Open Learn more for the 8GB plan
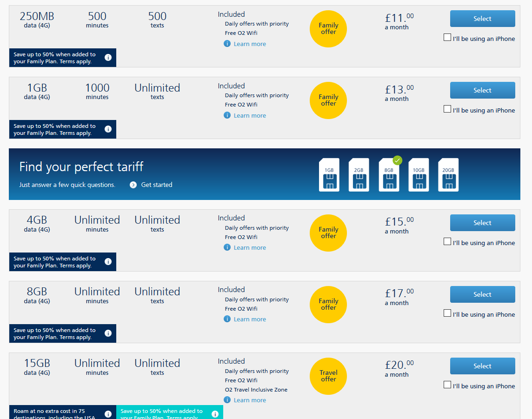The image size is (532, 419). point(250,319)
